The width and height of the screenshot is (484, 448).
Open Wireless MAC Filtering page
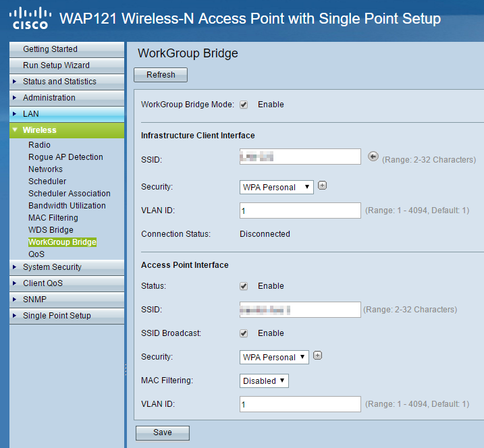tap(53, 217)
